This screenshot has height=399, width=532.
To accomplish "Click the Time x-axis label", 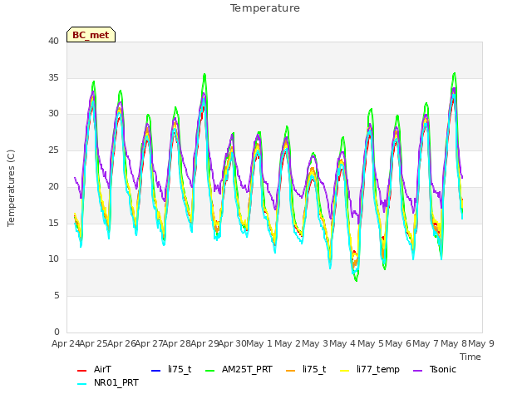I will tap(470, 357).
